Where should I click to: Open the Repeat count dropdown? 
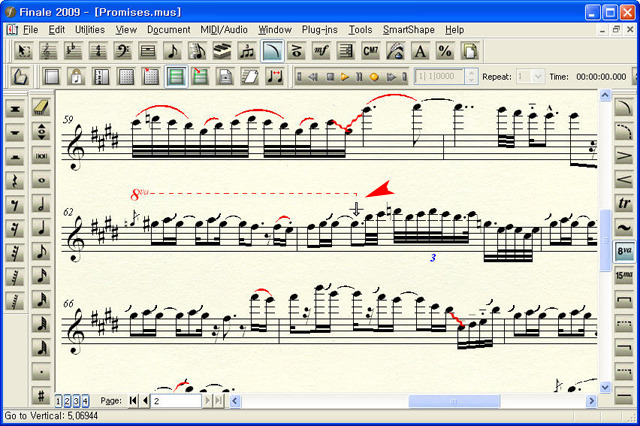coord(538,76)
